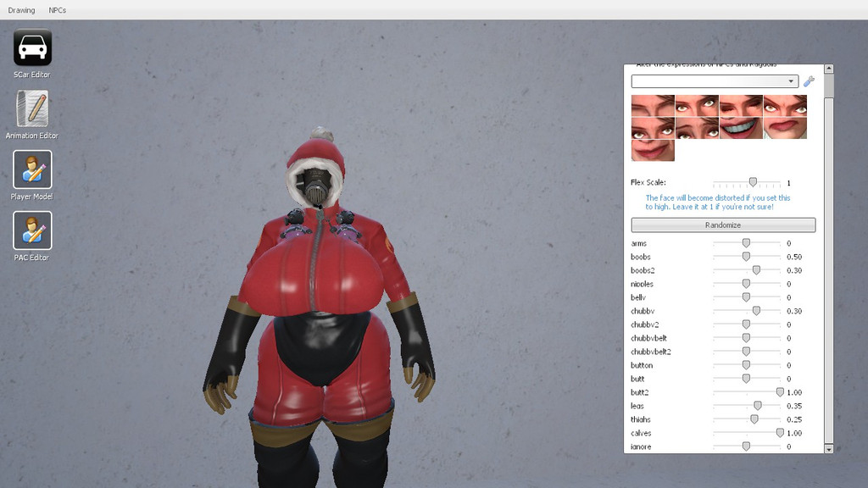Click the wrench preset tool icon
868x488 pixels.
[809, 81]
